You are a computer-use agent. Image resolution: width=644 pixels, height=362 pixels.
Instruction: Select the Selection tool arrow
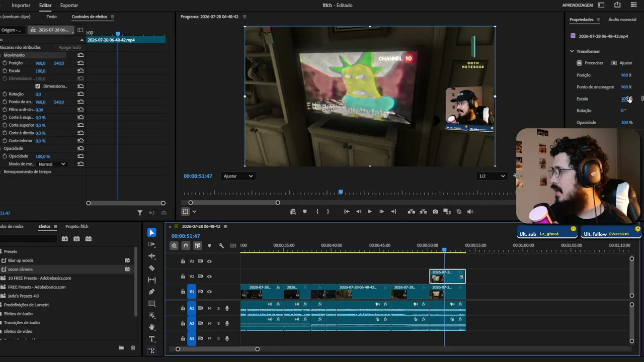151,232
